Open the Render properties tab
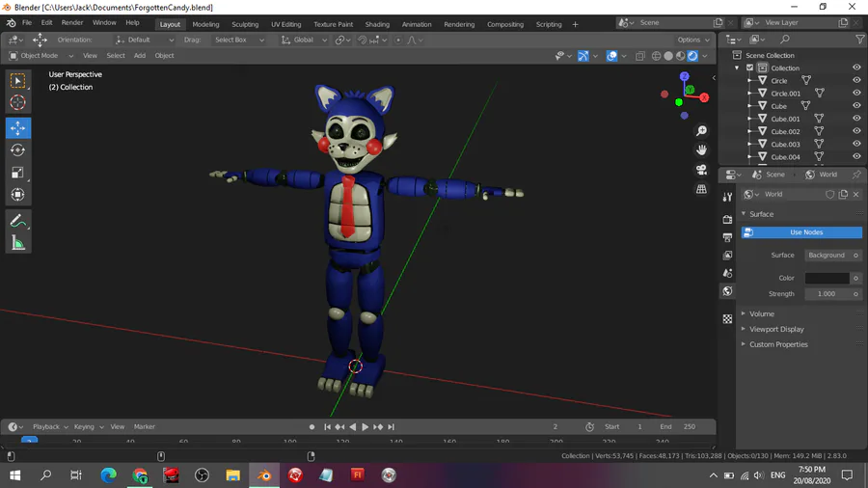 727,220
